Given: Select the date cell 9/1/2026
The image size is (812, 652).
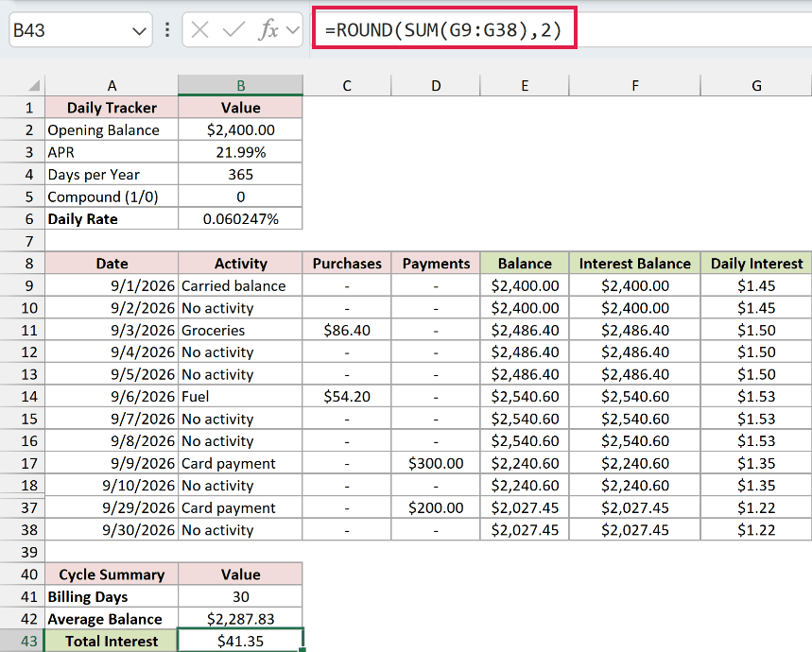Looking at the screenshot, I should (112, 285).
